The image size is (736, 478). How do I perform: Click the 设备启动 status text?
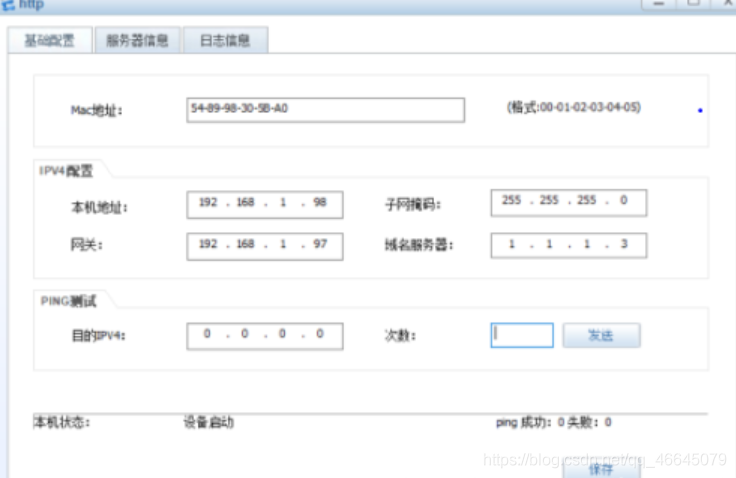point(208,422)
